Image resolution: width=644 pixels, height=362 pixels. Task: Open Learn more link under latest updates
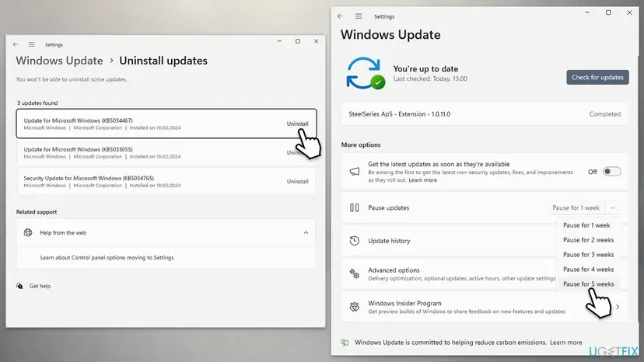click(422, 180)
